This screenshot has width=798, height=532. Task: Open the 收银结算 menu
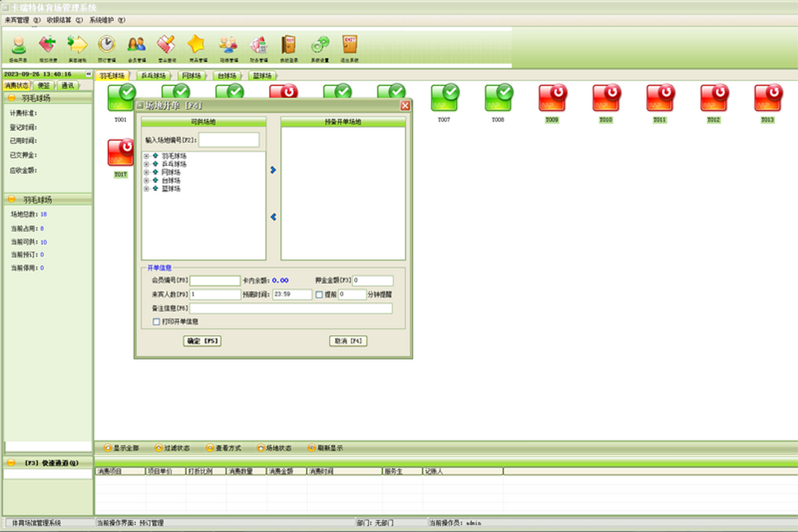[x=65, y=20]
